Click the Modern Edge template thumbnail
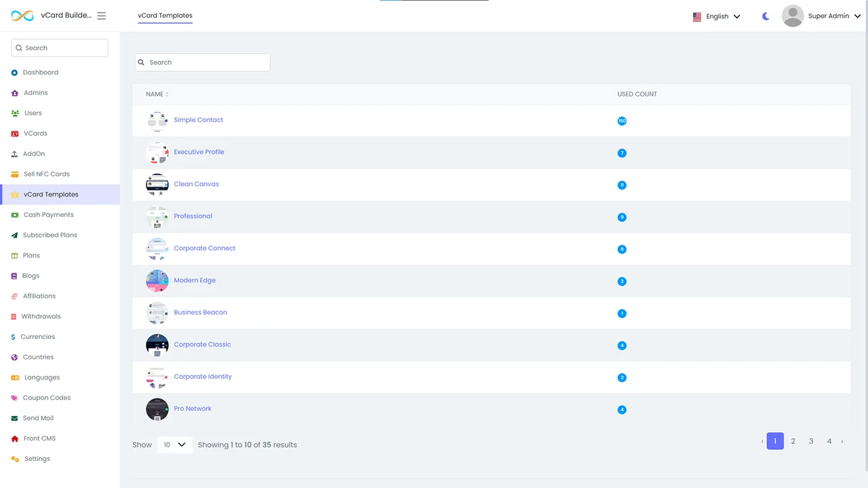868x488 pixels. [x=157, y=281]
